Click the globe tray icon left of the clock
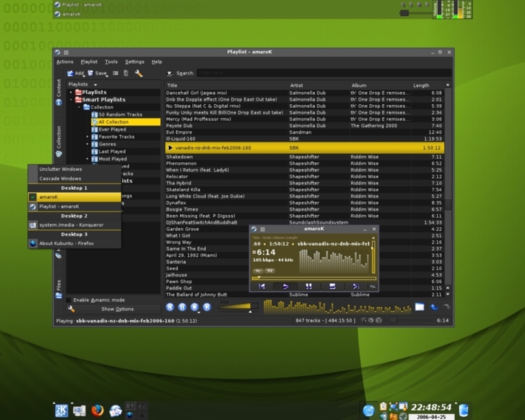 (x=369, y=411)
